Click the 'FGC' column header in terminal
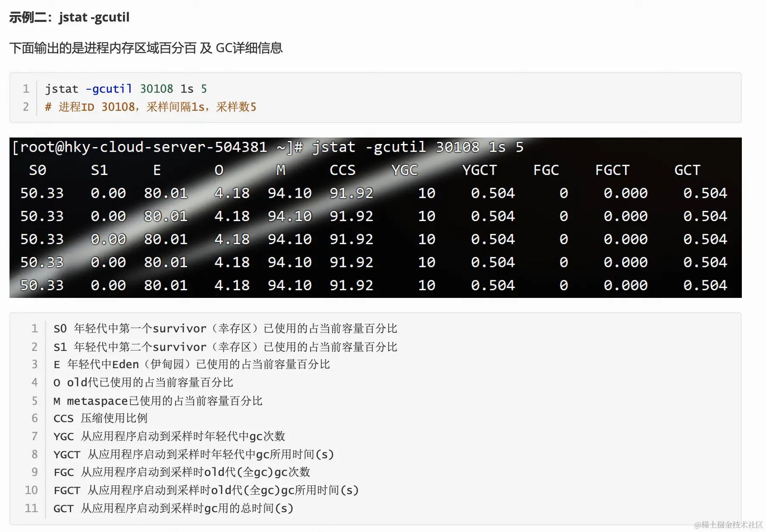 point(546,170)
